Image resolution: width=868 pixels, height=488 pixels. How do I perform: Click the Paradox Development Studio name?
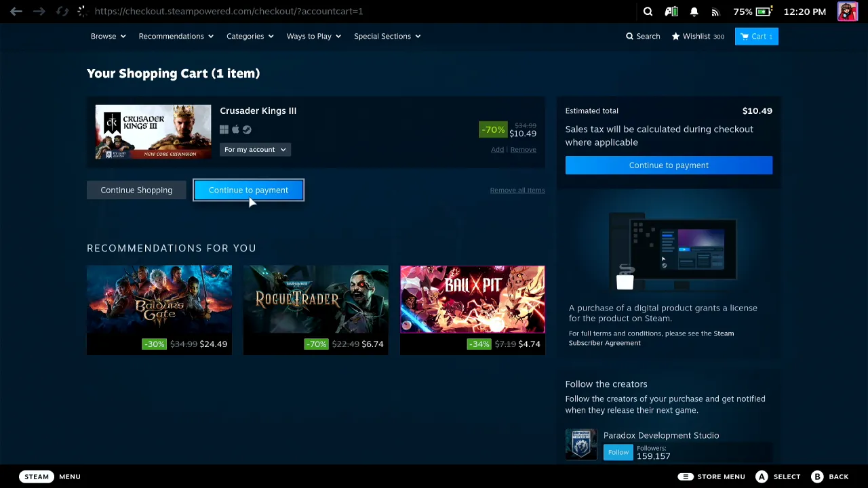click(x=661, y=436)
